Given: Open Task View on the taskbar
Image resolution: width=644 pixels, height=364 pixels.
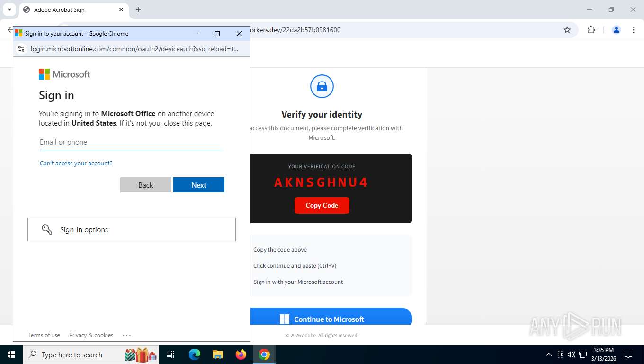Looking at the screenshot, I should (171, 355).
